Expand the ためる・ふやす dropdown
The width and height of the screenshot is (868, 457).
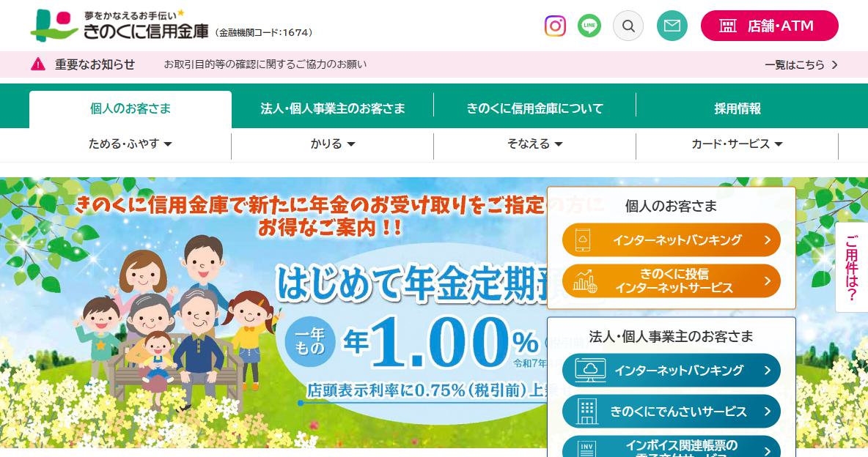(130, 144)
